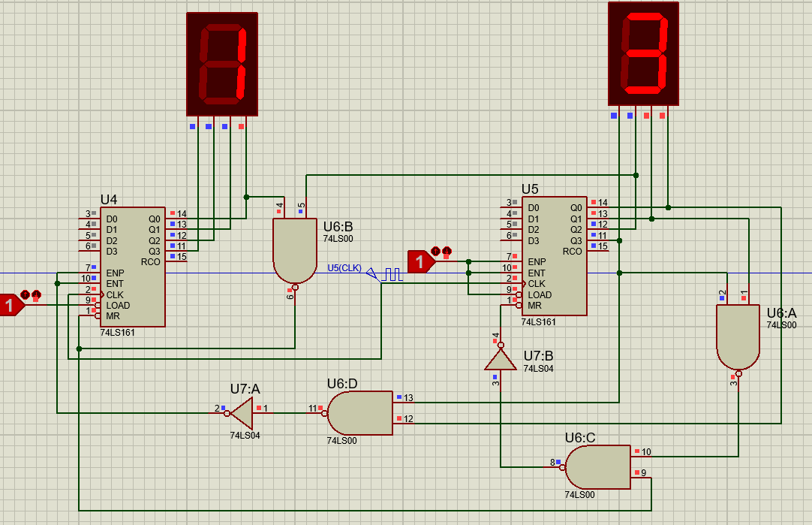Click the 74LS00 label under U6:C
The height and width of the screenshot is (525, 812).
click(x=579, y=495)
